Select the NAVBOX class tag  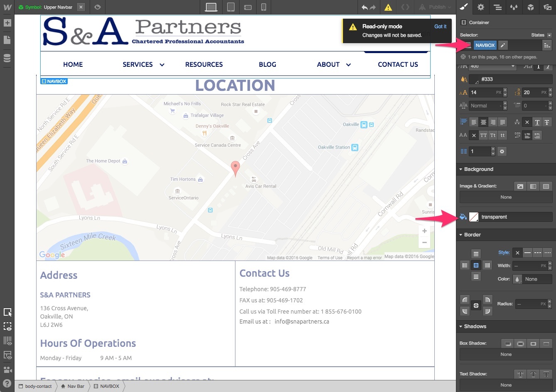coord(485,45)
